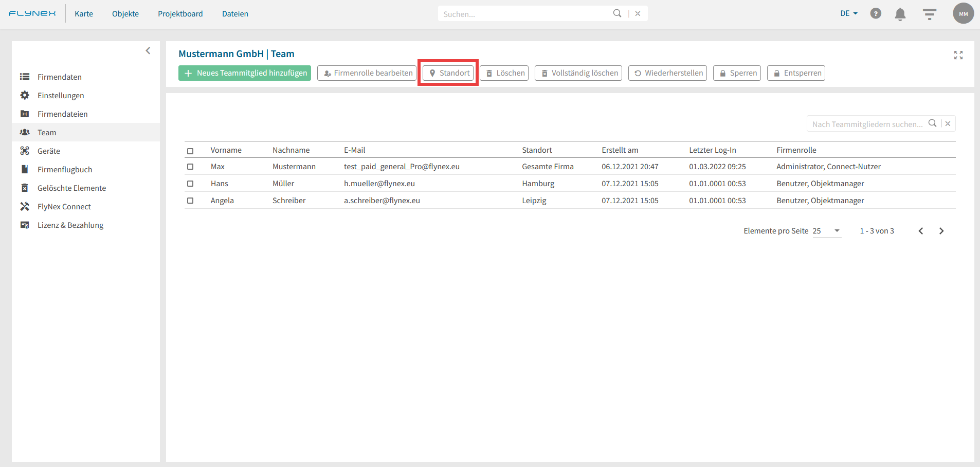
Task: Toggle the select-all header checkbox
Action: click(190, 151)
